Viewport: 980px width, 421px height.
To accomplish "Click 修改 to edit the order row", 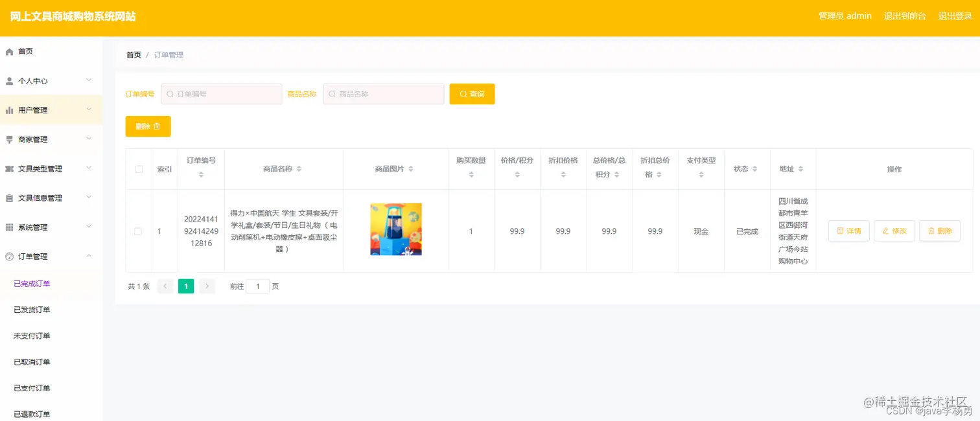I will pos(894,231).
